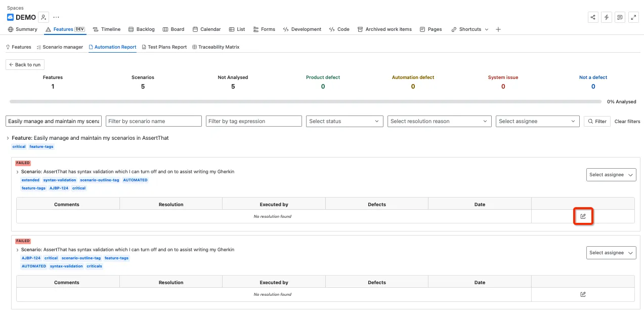Click edit resolution icon in first scenario
Image resolution: width=644 pixels, height=311 pixels.
[583, 216]
